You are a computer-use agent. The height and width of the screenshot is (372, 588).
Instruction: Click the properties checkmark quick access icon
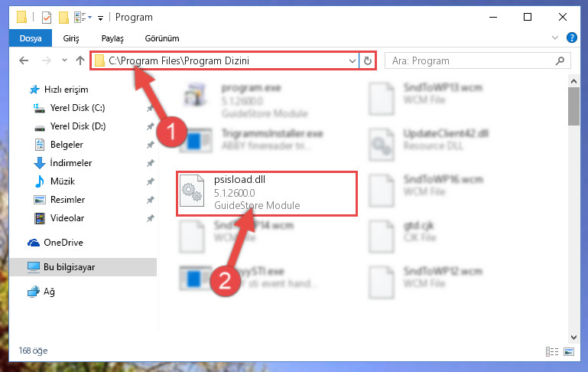point(47,18)
